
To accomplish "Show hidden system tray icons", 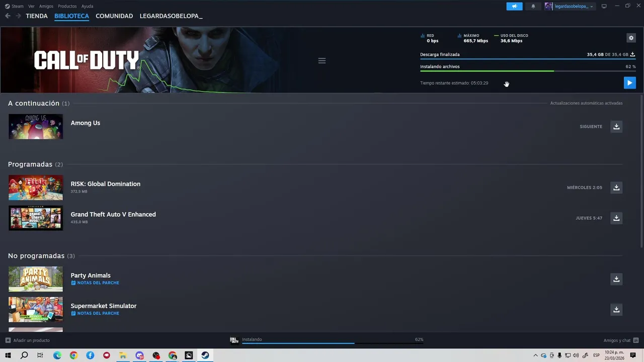I will pos(535,355).
